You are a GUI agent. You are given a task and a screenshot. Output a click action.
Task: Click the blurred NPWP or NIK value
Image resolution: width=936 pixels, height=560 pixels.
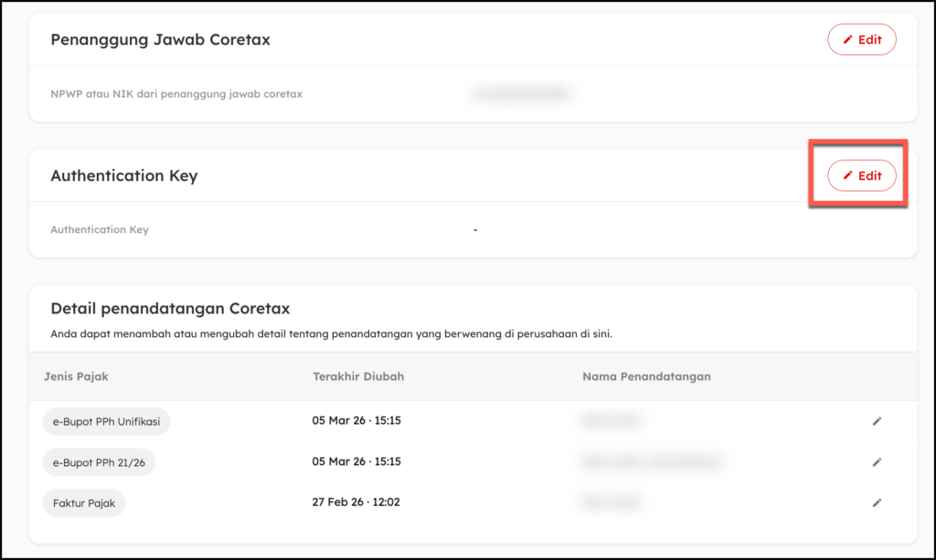[x=519, y=93]
